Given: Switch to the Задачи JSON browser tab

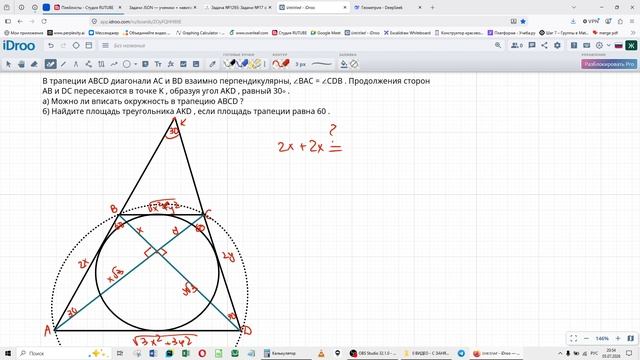Looking at the screenshot, I should click(162, 7).
